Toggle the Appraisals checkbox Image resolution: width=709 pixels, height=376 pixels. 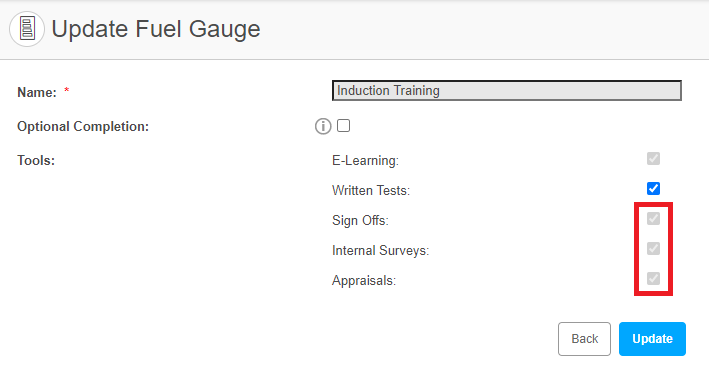coord(653,278)
